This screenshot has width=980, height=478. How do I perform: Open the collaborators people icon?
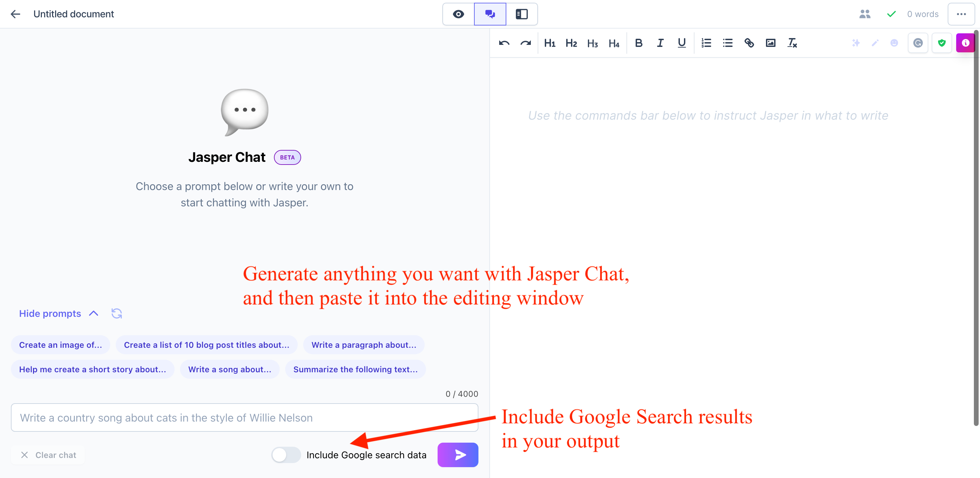(x=865, y=14)
